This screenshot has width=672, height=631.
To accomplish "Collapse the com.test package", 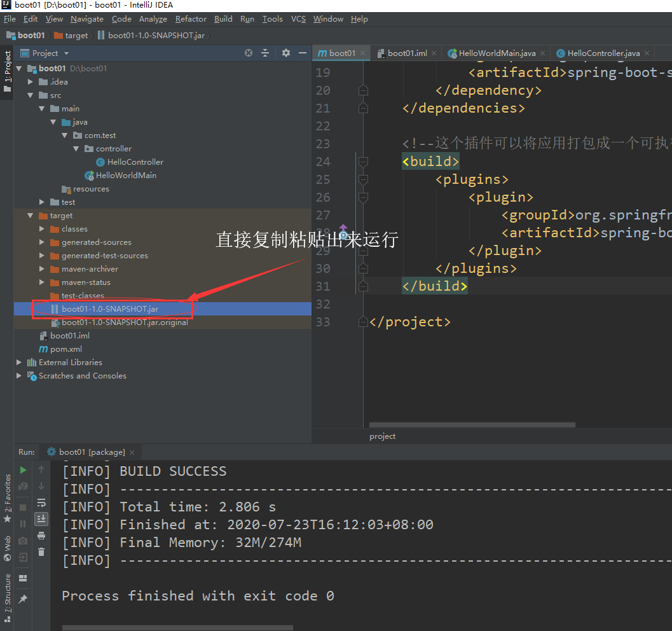I will click(65, 135).
